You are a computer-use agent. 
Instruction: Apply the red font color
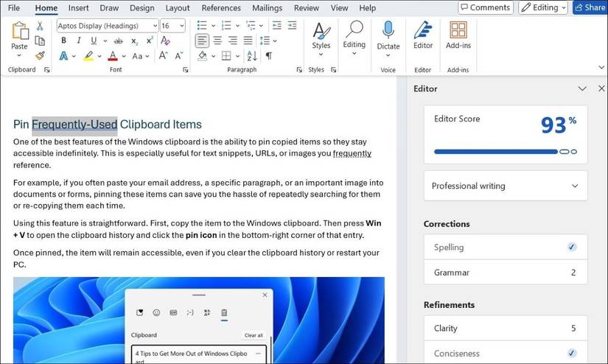tap(113, 56)
